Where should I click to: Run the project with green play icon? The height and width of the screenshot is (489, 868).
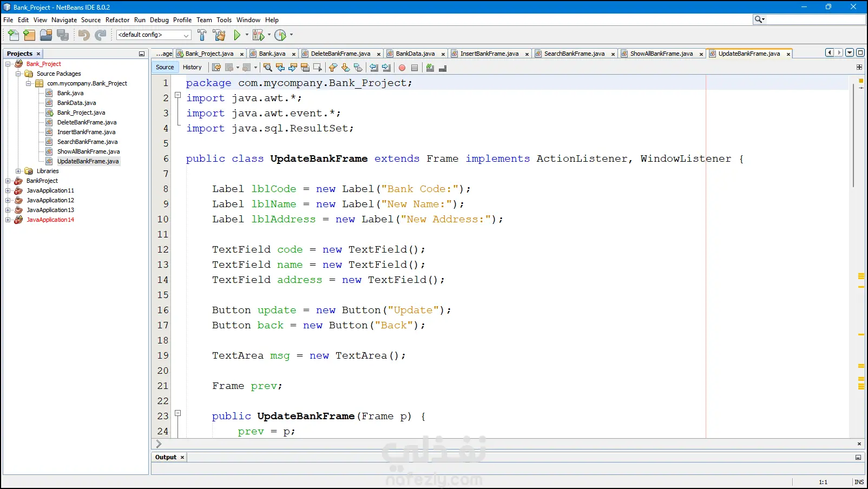click(x=237, y=35)
